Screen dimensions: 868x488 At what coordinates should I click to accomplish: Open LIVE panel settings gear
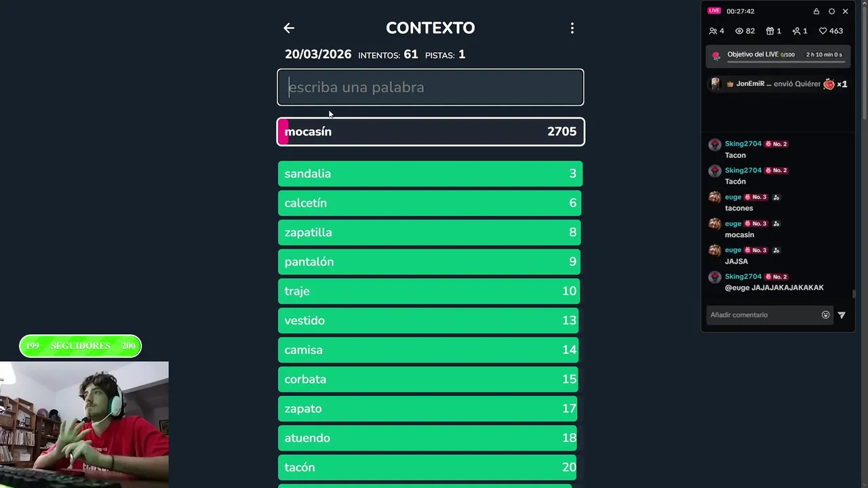click(x=831, y=12)
